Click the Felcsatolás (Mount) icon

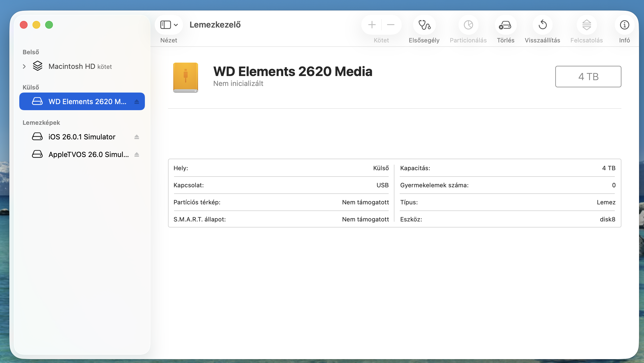tap(586, 25)
